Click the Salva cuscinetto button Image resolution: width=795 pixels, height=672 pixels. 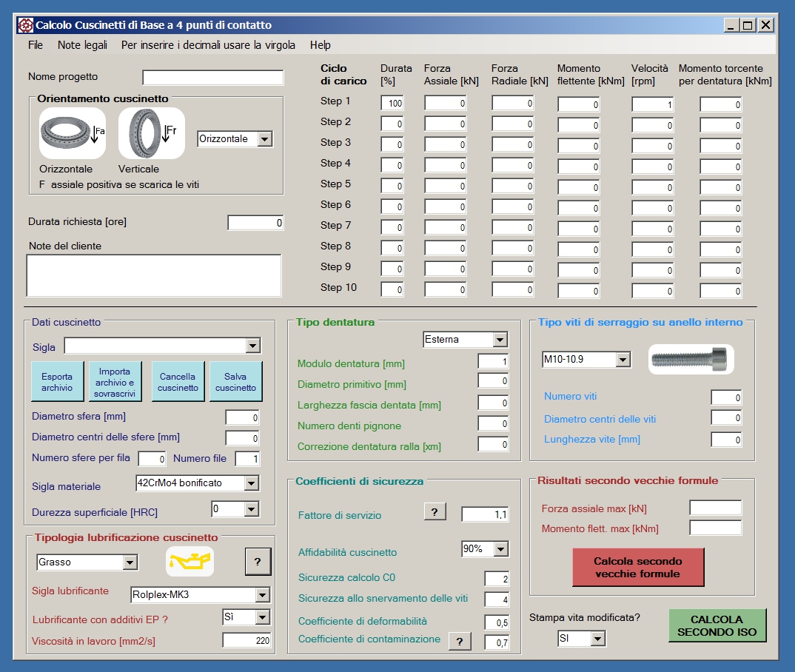pos(236,382)
